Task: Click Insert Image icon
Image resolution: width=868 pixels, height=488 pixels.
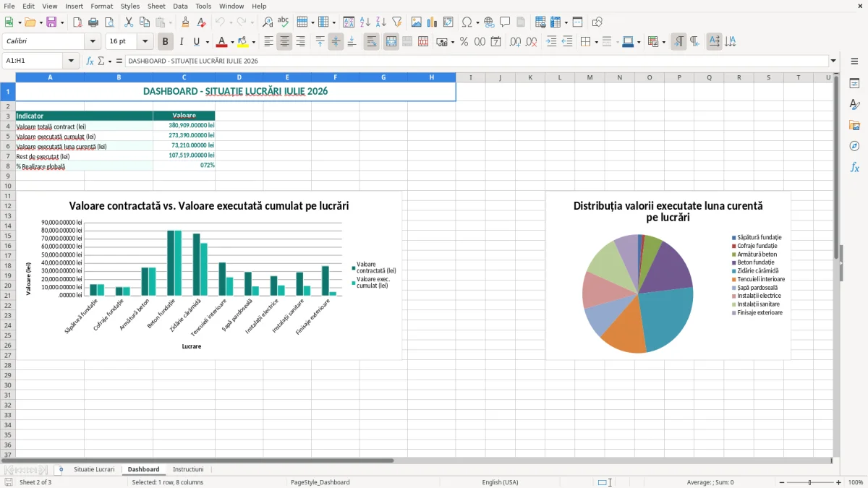Action: click(417, 22)
